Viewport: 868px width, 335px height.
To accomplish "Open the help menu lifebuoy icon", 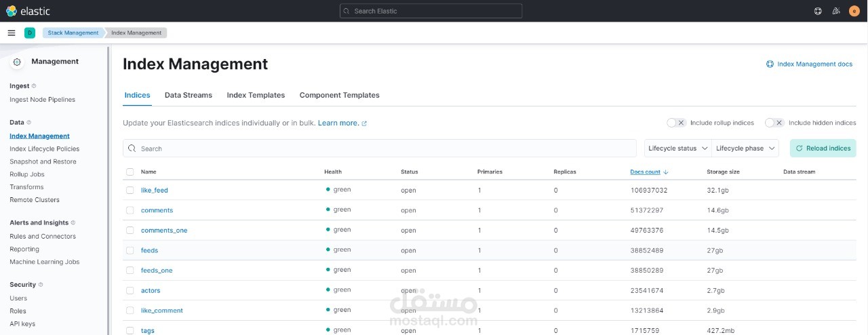I will 818,11.
